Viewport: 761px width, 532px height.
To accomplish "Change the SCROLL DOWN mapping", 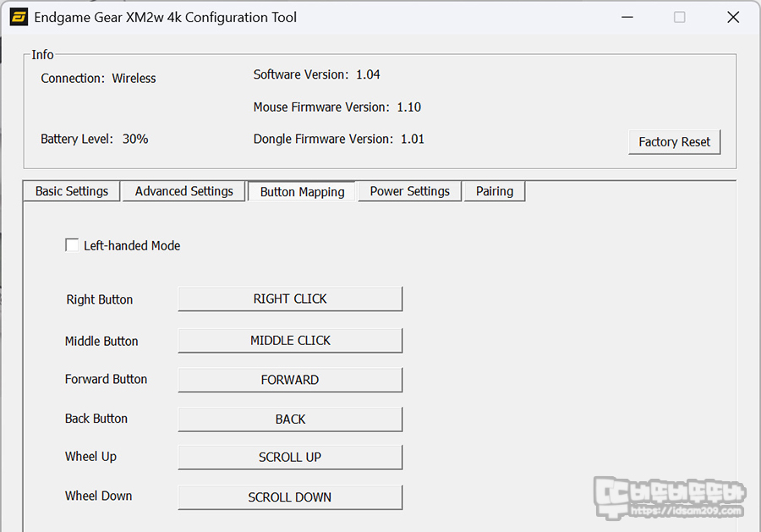I will tap(290, 497).
